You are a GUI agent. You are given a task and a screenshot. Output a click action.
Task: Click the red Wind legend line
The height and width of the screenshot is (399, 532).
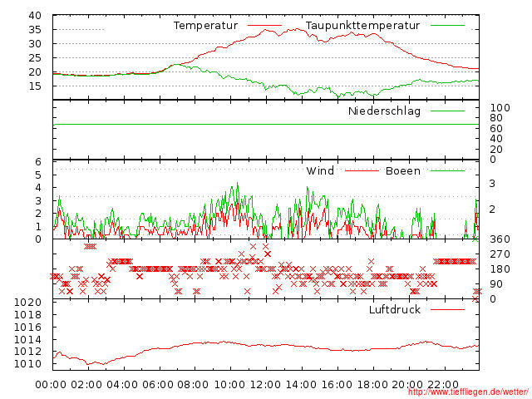[362, 170]
